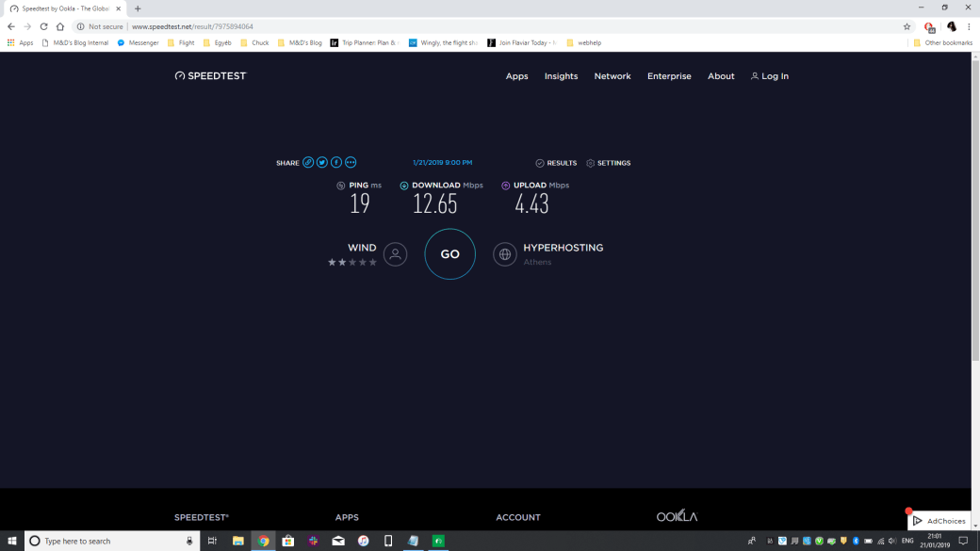980x551 pixels.
Task: Expand the Other bookmarks folder
Action: pyautogui.click(x=942, y=42)
